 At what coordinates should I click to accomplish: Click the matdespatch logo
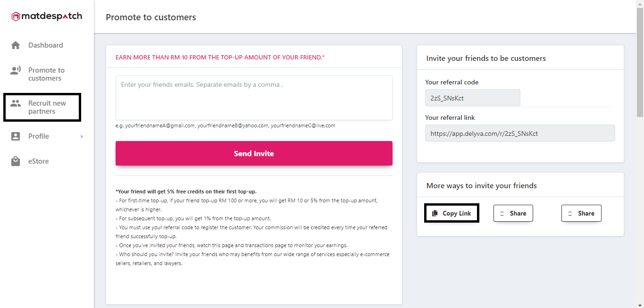point(47,17)
